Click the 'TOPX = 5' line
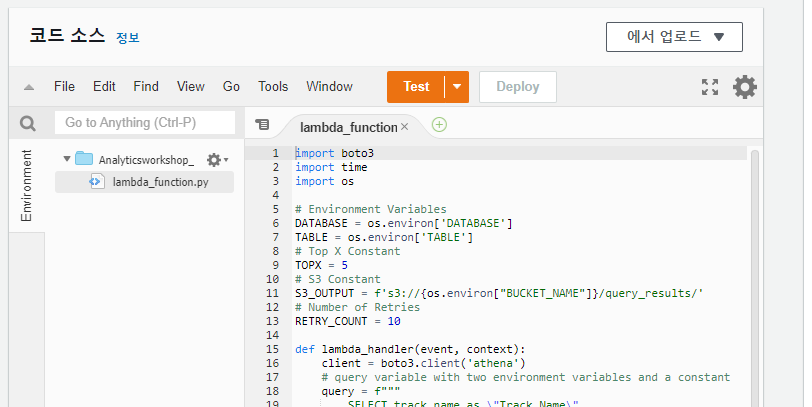The height and width of the screenshot is (407, 812). pos(321,265)
